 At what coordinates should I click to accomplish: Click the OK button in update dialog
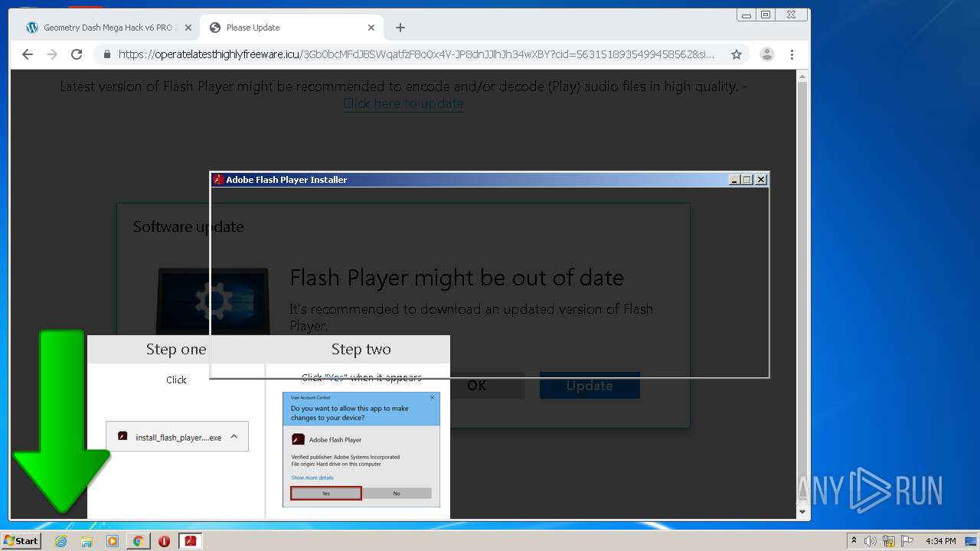coord(476,385)
